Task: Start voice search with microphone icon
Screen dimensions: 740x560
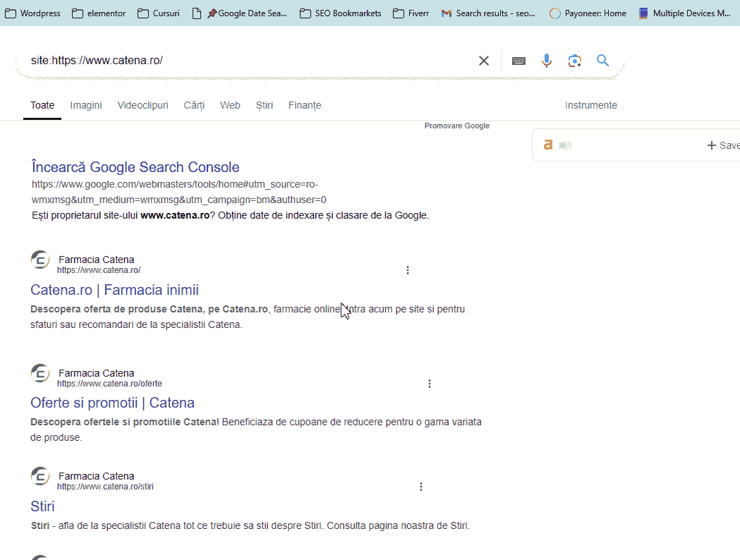Action: tap(547, 61)
